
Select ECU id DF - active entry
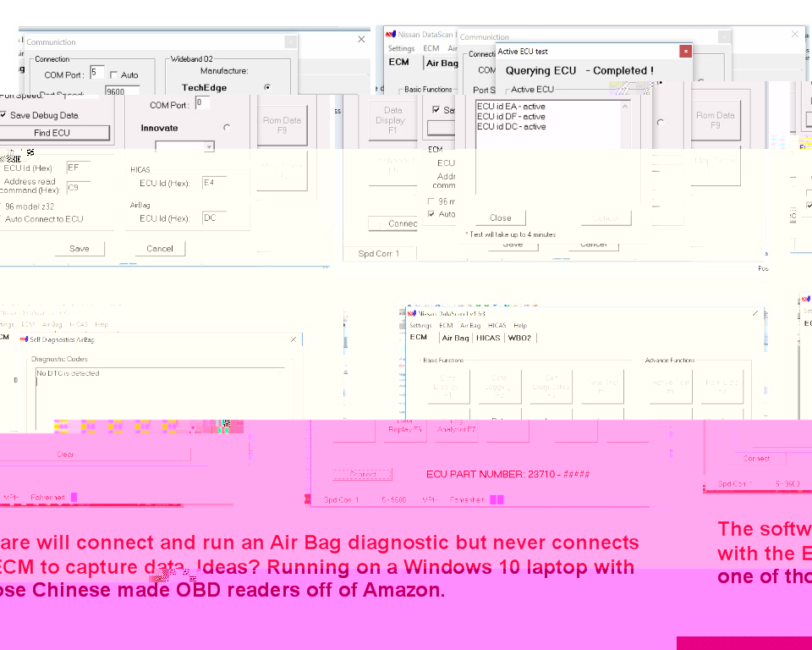[511, 117]
